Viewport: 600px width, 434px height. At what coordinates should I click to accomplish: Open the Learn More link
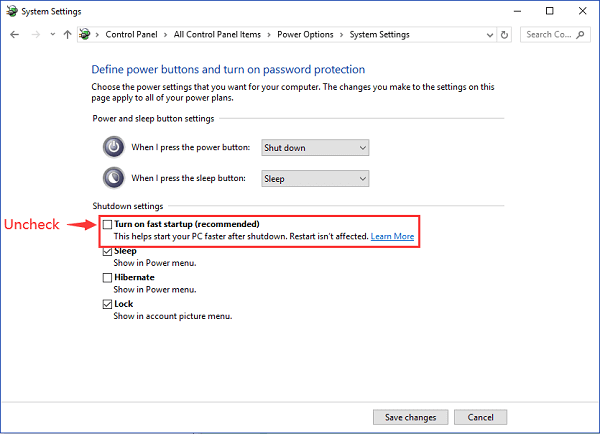tap(392, 237)
